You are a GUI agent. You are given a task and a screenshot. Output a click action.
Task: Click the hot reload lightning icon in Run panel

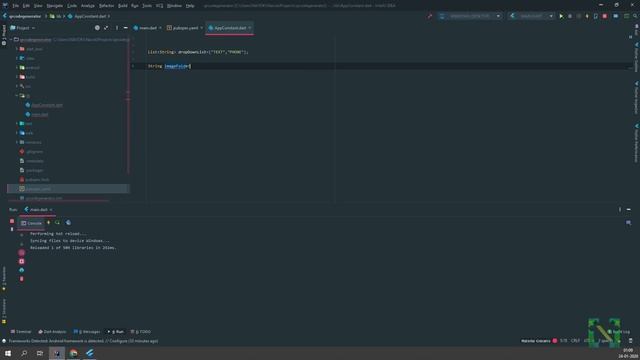click(49, 223)
